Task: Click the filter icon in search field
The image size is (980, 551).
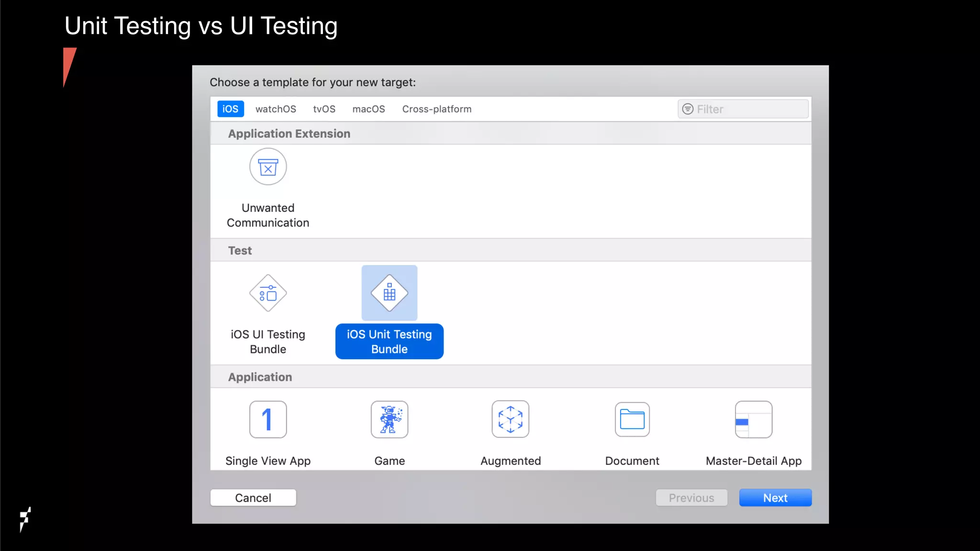Action: pyautogui.click(x=688, y=109)
